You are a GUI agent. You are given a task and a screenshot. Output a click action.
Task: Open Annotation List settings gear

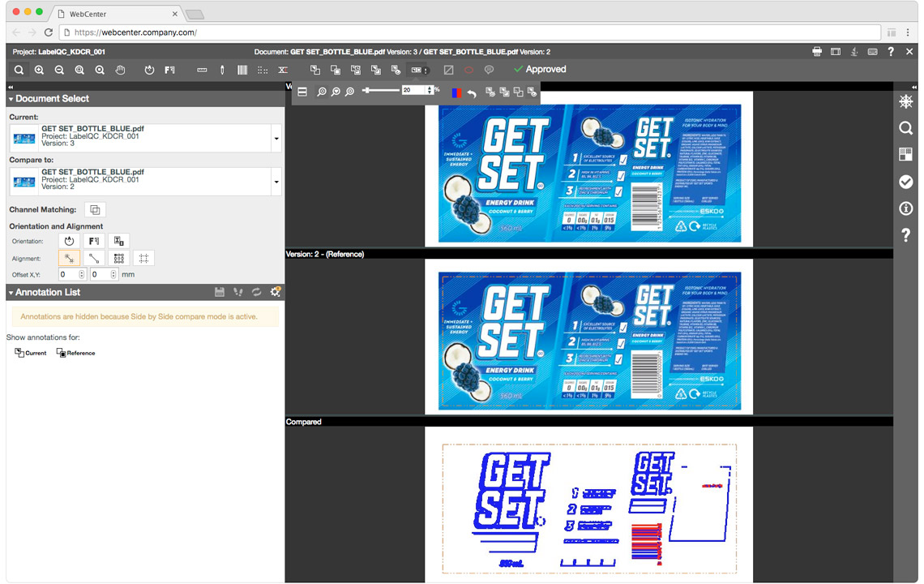pyautogui.click(x=275, y=292)
